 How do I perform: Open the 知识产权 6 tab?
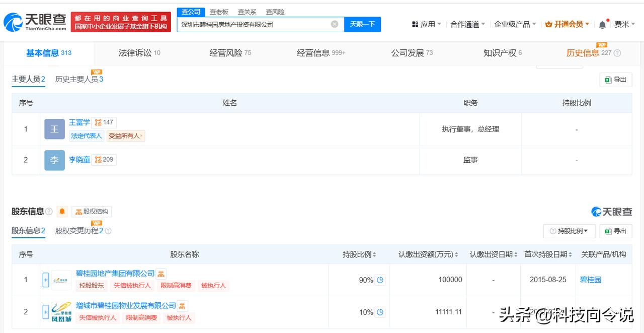point(503,53)
